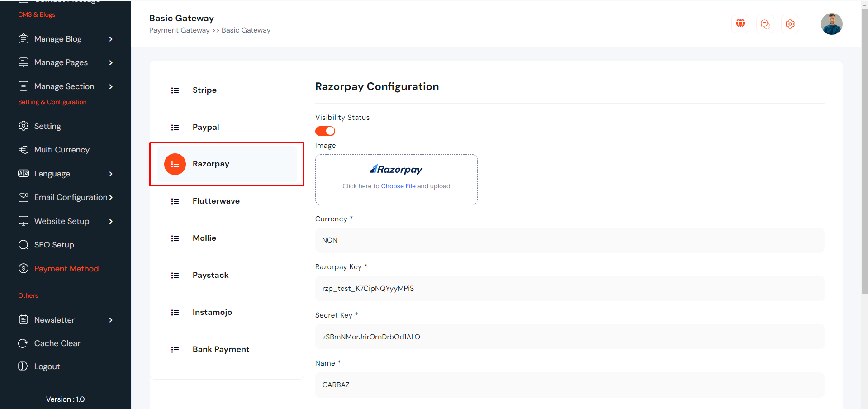Switch to the Stripe gateway tab

tap(204, 90)
